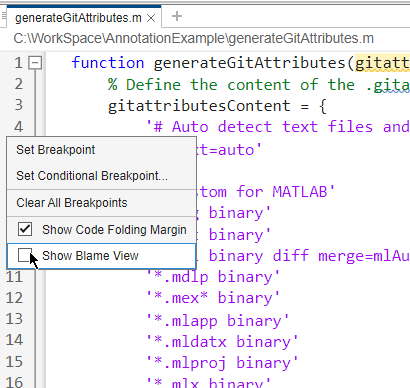This screenshot has height=388, width=410.
Task: Uncheck Show Code Folding Margin checkbox
Action: [25, 229]
